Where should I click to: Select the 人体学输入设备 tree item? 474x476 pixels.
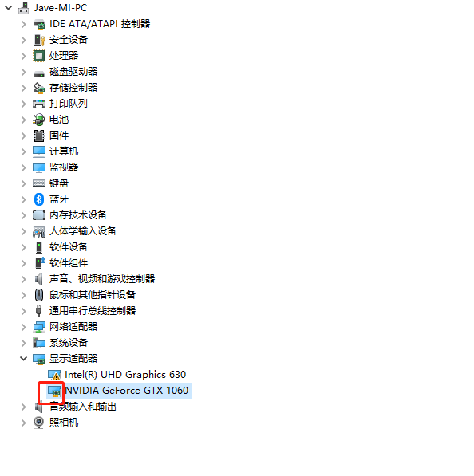pyautogui.click(x=83, y=231)
